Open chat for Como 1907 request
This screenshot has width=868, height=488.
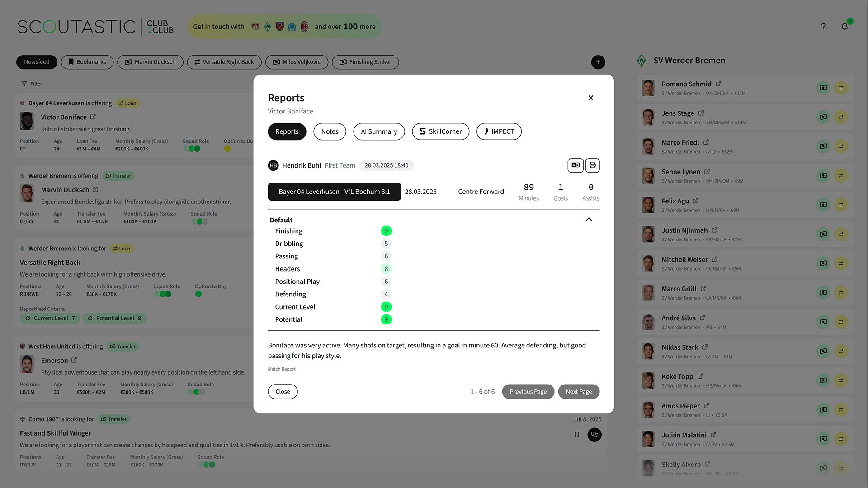[x=594, y=435]
